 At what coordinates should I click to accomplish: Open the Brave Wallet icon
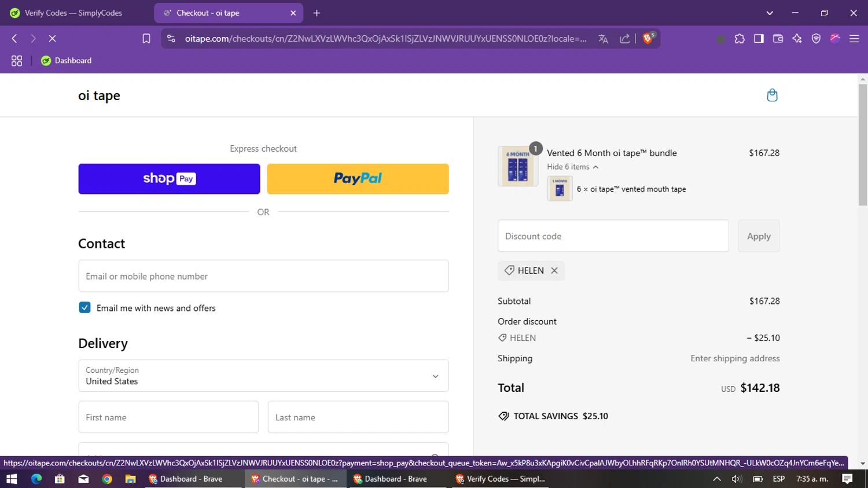coord(778,39)
